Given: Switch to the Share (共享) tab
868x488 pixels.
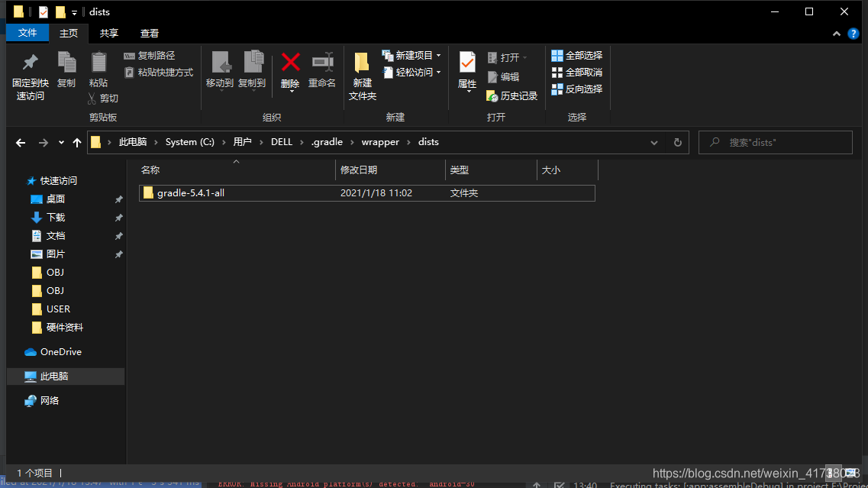Looking at the screenshot, I should coord(109,34).
